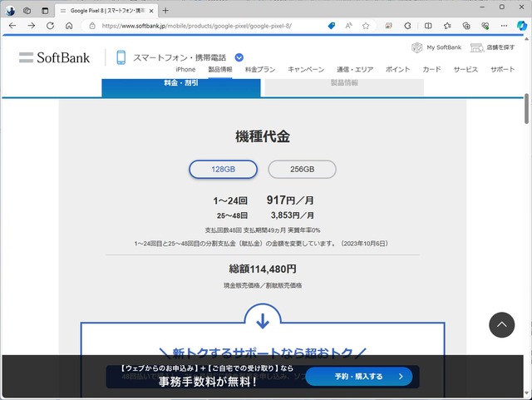Add this page to favorites star
This screenshot has height=400, width=532.
(366, 26)
